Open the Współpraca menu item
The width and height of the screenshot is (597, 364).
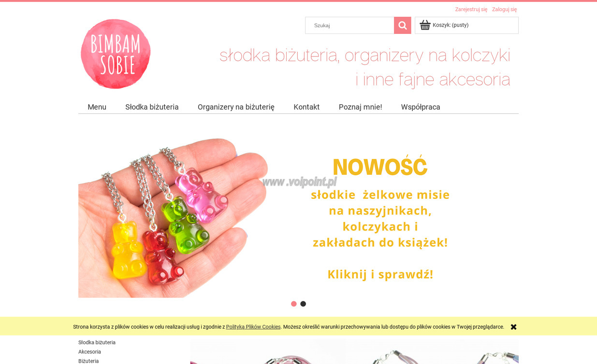click(x=421, y=107)
